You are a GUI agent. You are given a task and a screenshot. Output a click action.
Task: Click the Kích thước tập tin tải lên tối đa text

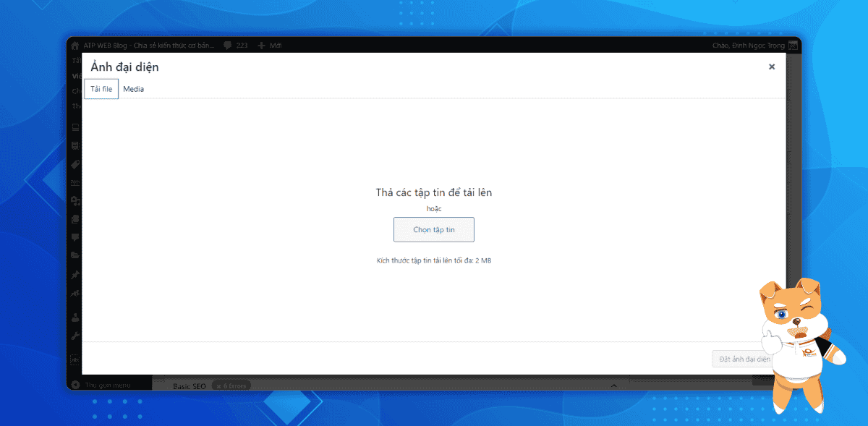pos(434,260)
